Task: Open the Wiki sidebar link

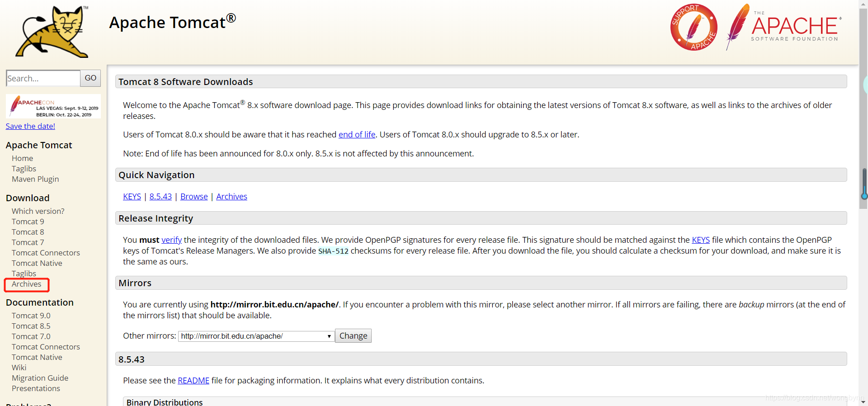Action: coord(19,368)
